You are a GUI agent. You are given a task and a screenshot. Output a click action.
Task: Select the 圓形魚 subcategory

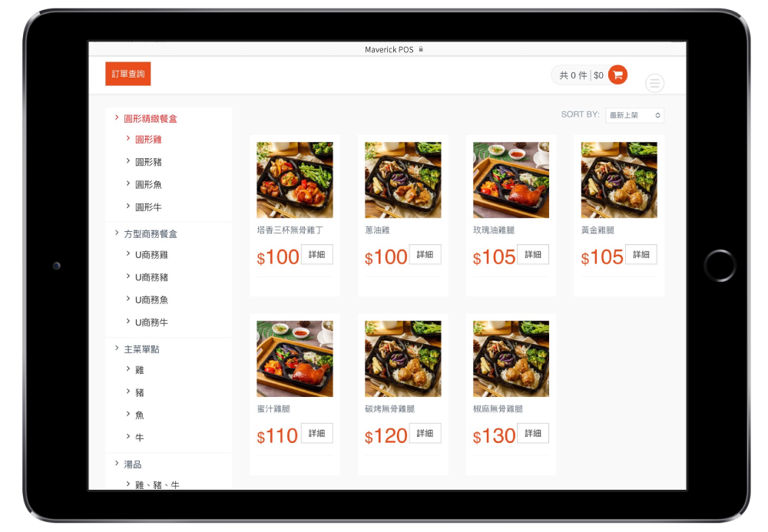coord(148,184)
